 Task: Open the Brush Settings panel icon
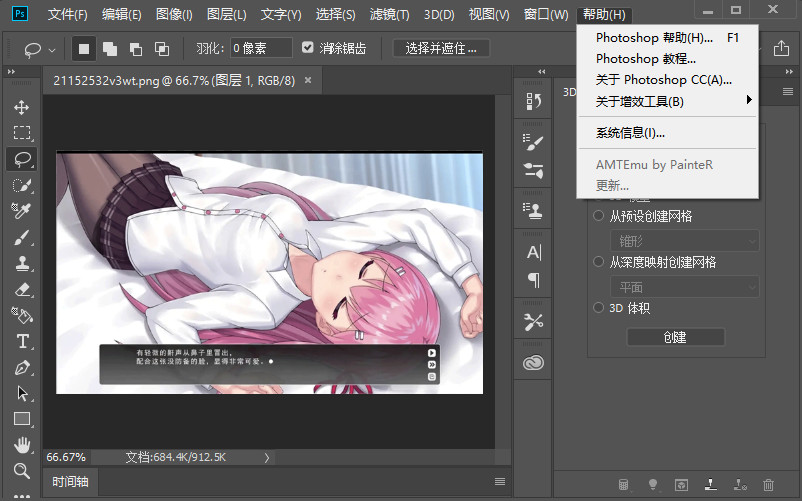coord(533,142)
